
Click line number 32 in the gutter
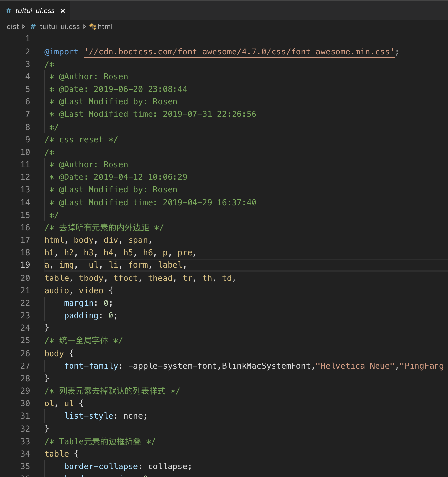click(25, 429)
